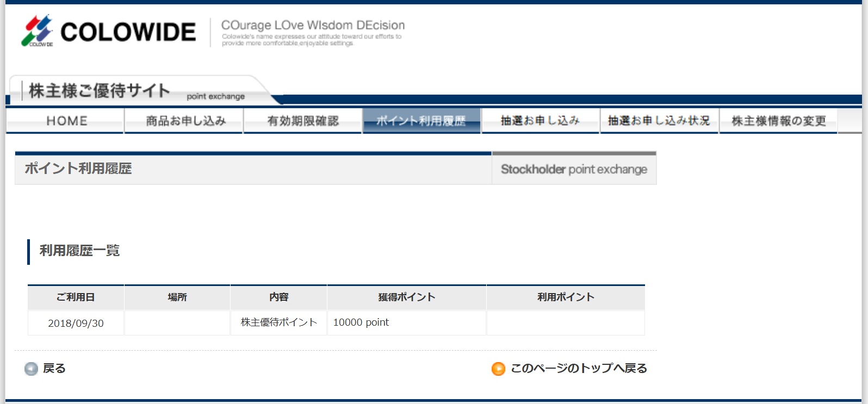This screenshot has height=404, width=868.
Task: Click the 利用ポイント column header
Action: [x=566, y=297]
